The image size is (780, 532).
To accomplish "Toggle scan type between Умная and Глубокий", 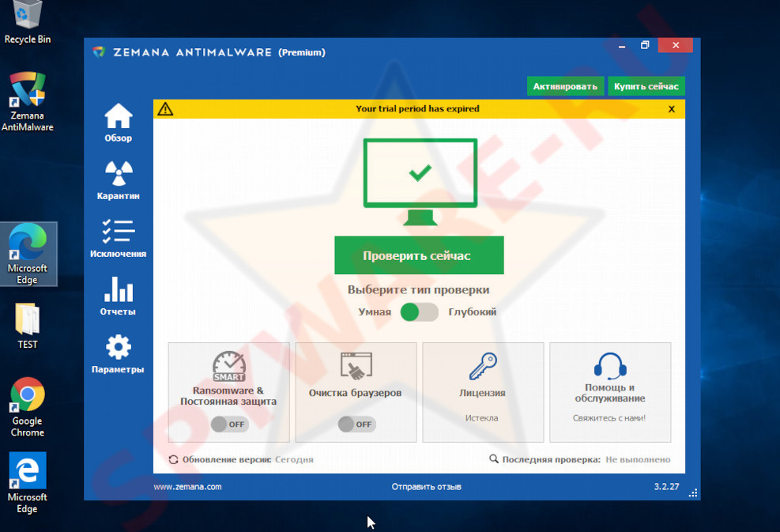I will tap(419, 312).
